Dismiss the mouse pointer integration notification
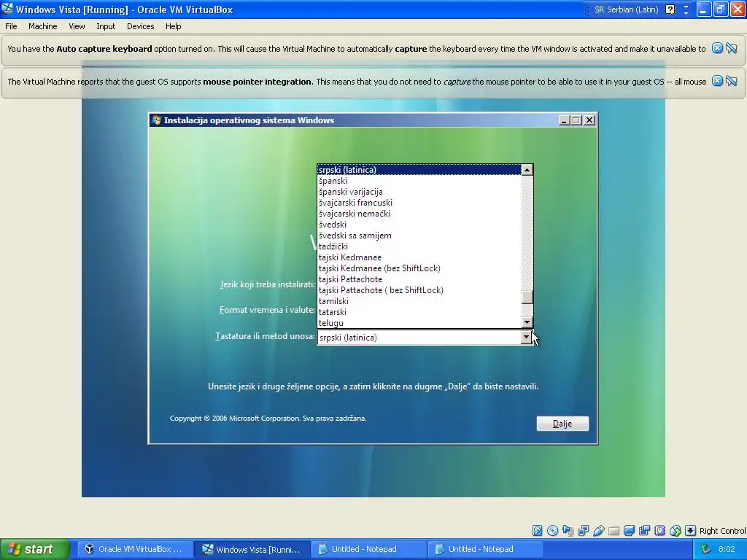The width and height of the screenshot is (747, 560). pos(718,81)
